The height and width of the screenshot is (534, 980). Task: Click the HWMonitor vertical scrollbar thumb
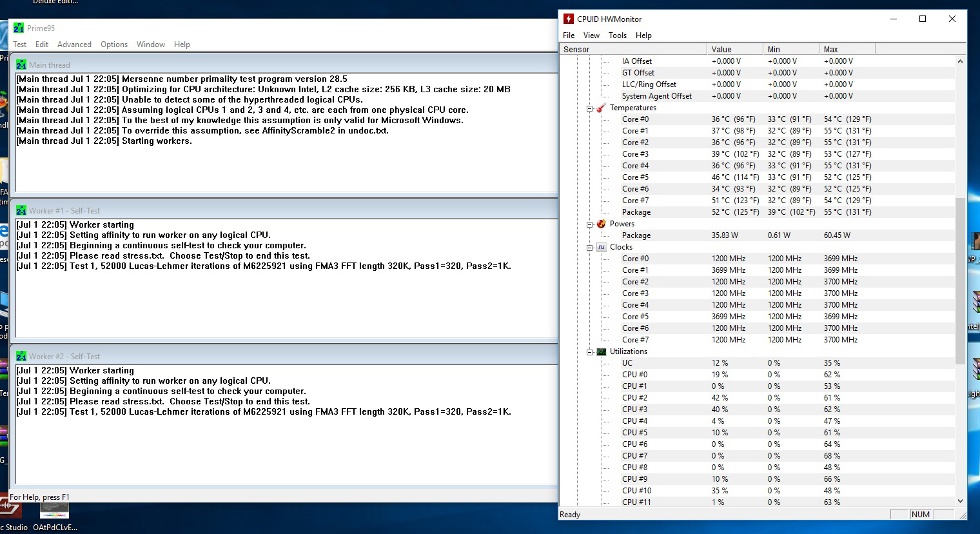pyautogui.click(x=960, y=281)
